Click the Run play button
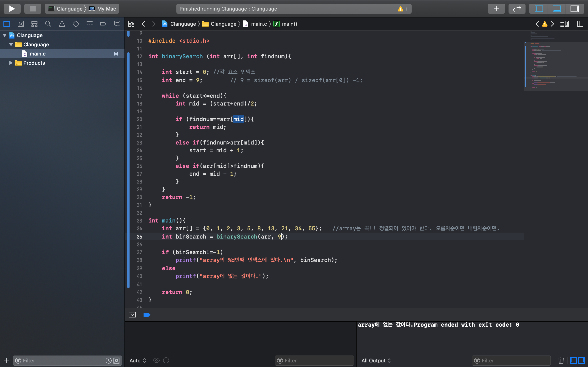This screenshot has width=588, height=367. 12,9
